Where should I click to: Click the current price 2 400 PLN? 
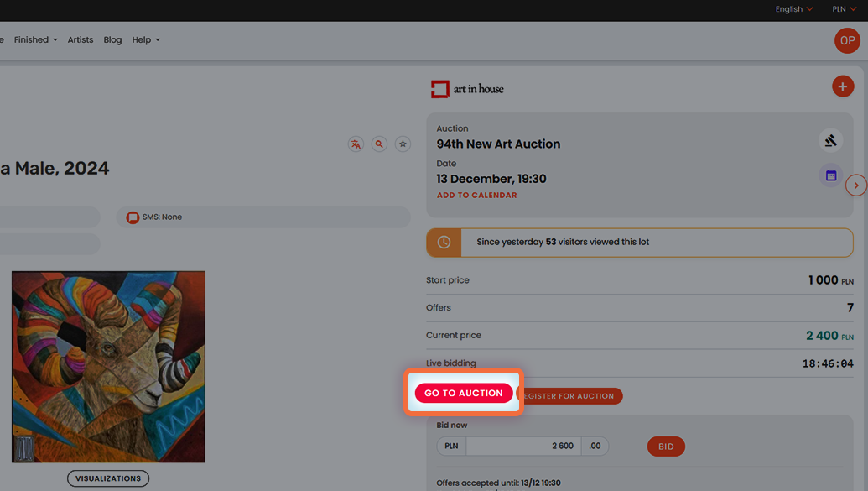[x=829, y=335]
